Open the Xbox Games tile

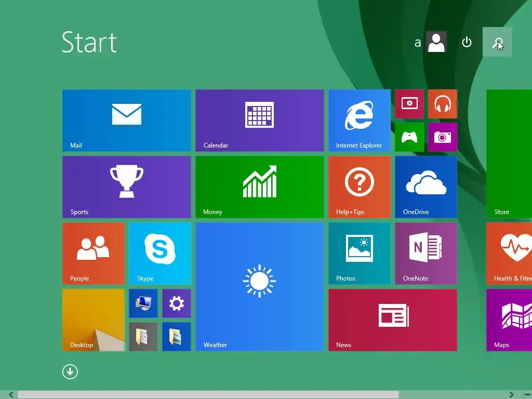(x=409, y=137)
